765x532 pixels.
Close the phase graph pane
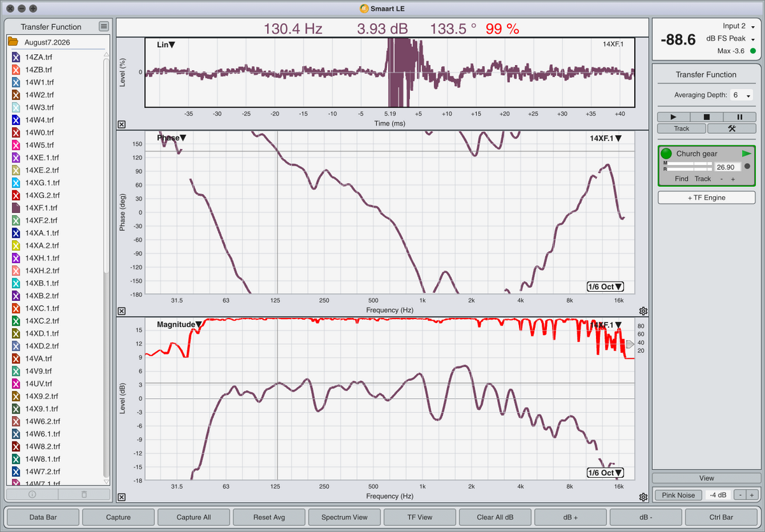pyautogui.click(x=122, y=311)
